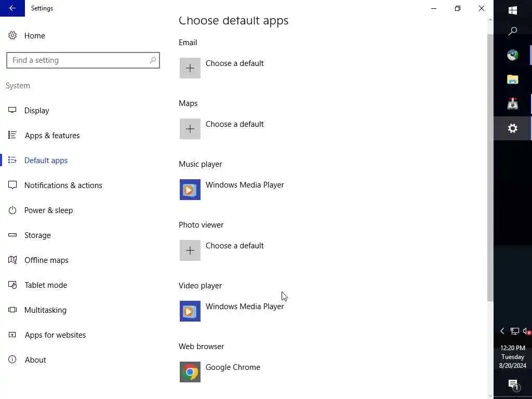532x399 pixels.
Task: Click the Google Chrome icon under Web browser
Action: 190,372
